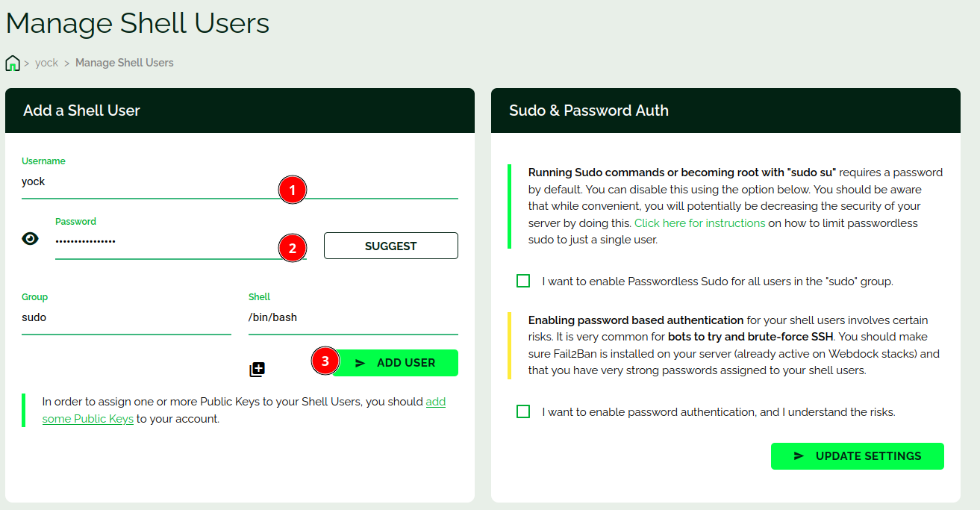980x510 pixels.
Task: Show password using the eye icon
Action: tap(30, 239)
